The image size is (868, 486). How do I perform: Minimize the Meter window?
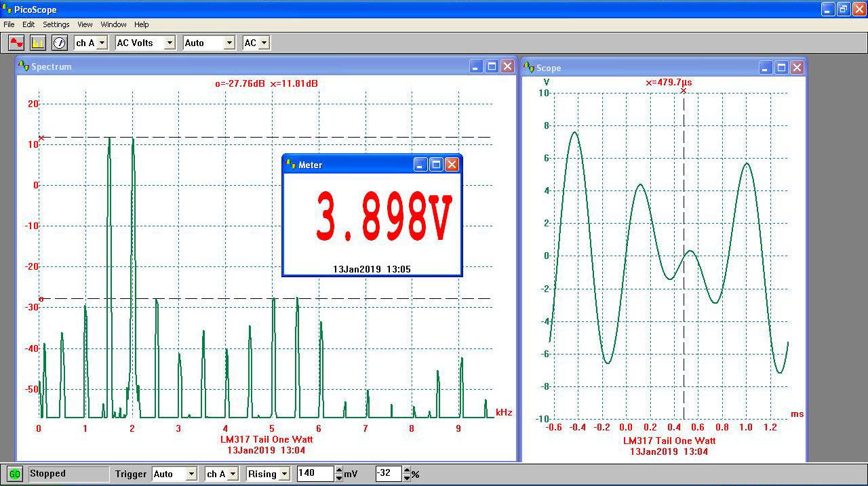[421, 164]
